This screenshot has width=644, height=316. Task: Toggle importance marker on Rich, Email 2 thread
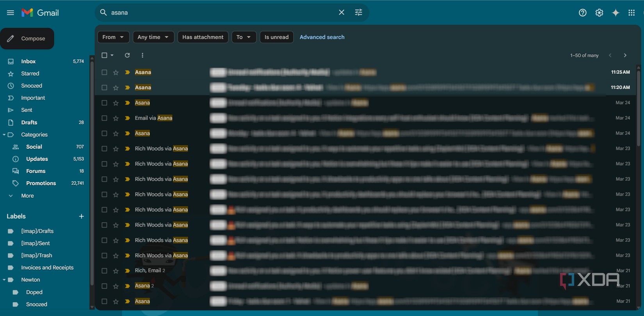127,271
